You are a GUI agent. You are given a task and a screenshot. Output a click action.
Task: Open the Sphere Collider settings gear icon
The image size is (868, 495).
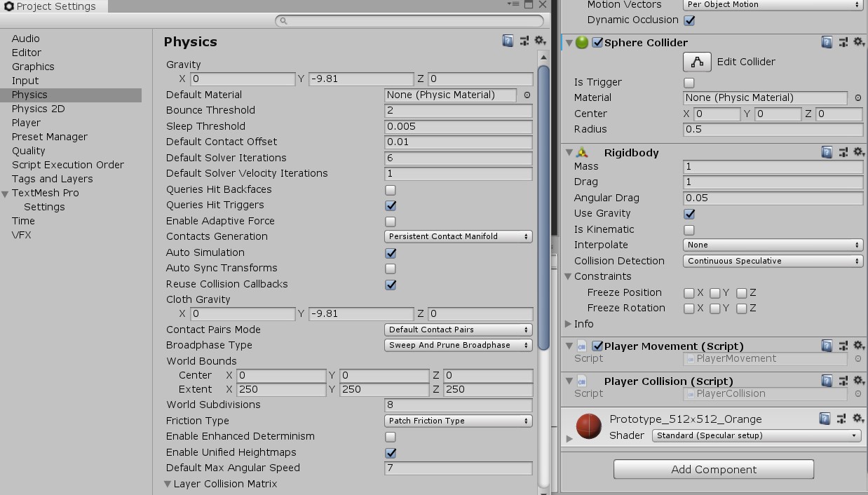(858, 42)
